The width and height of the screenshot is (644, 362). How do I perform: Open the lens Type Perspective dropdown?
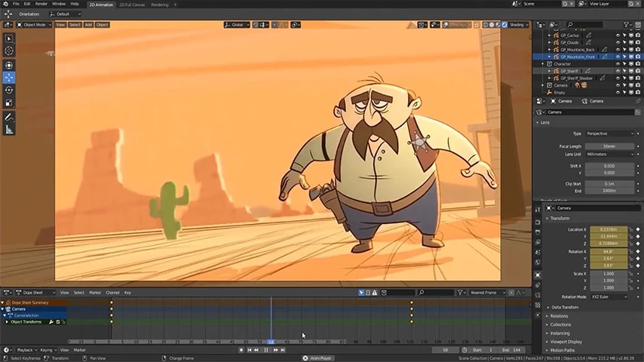pyautogui.click(x=609, y=133)
